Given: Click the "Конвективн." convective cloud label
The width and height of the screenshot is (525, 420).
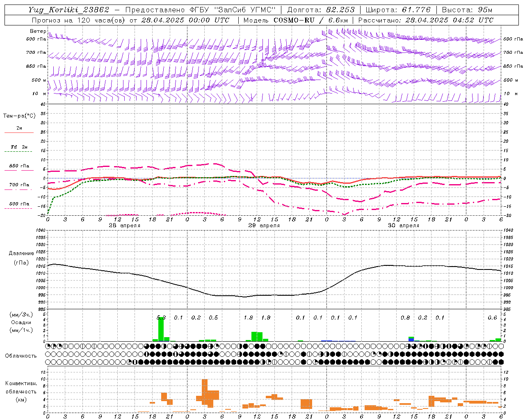Looking at the screenshot, I should click(21, 383).
